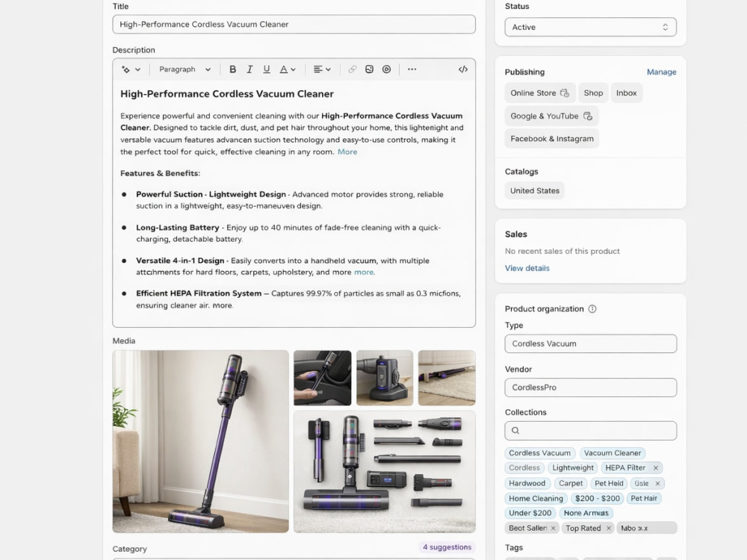Open the text alignment dropdown

click(322, 69)
